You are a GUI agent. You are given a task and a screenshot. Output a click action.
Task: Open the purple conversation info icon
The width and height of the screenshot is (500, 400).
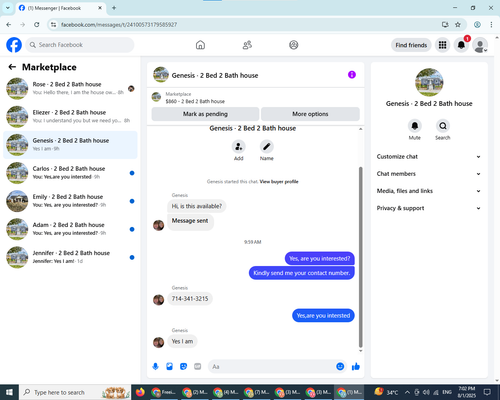point(352,75)
